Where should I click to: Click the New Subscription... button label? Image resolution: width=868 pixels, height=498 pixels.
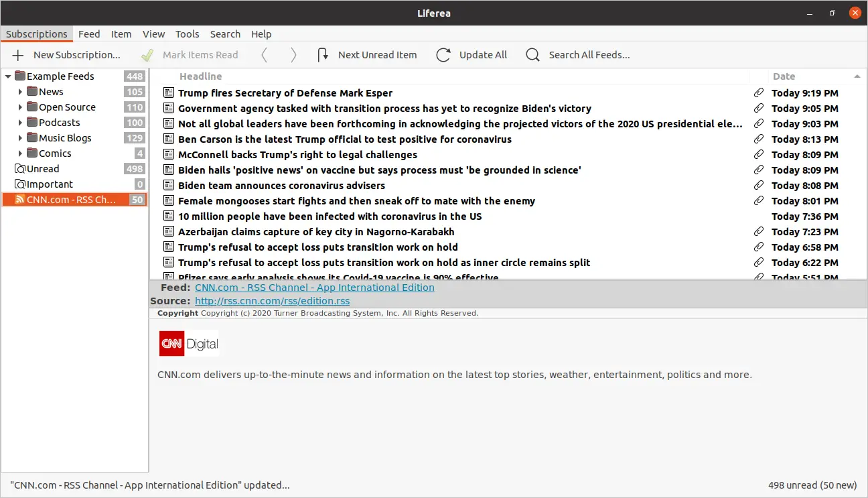pyautogui.click(x=77, y=55)
